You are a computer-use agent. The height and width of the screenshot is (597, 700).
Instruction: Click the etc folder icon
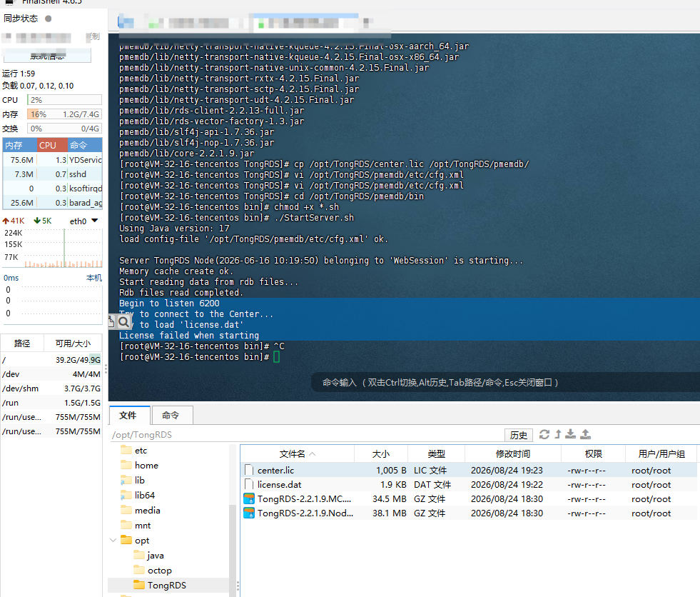tap(126, 450)
